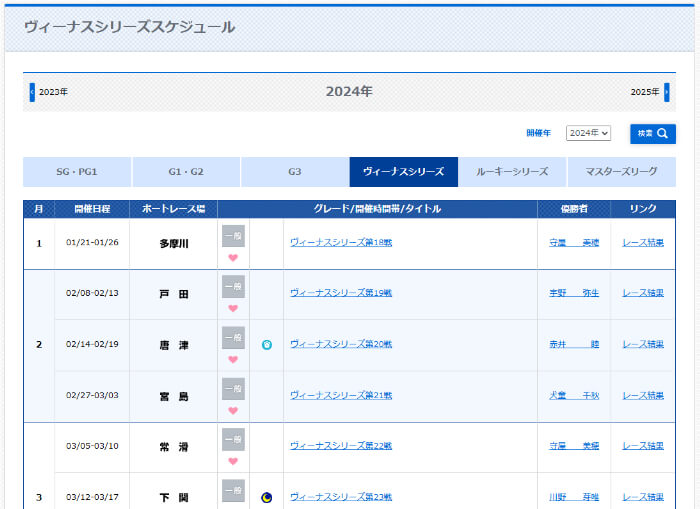Switch to the G1・G2 tab
Viewport: 700px width, 509px height.
coord(186,172)
